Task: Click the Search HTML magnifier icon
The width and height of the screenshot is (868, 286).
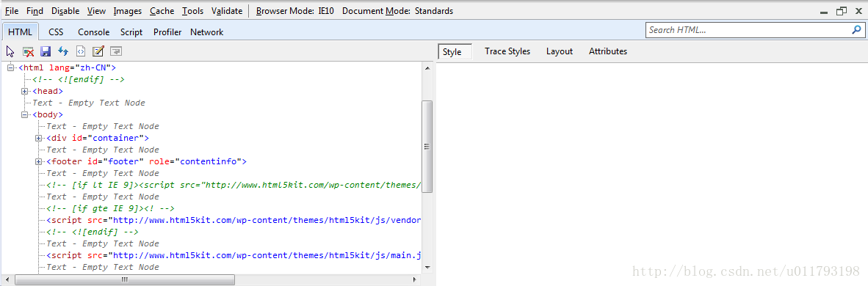Action: point(856,30)
